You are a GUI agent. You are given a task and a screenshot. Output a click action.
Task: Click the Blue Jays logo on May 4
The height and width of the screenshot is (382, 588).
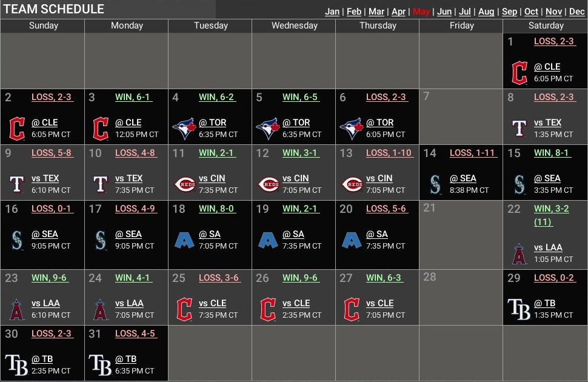pyautogui.click(x=184, y=129)
